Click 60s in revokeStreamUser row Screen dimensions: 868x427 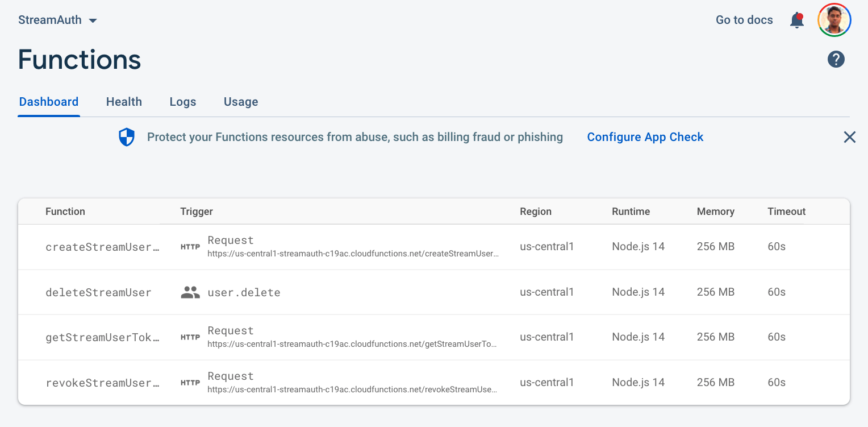coord(777,383)
